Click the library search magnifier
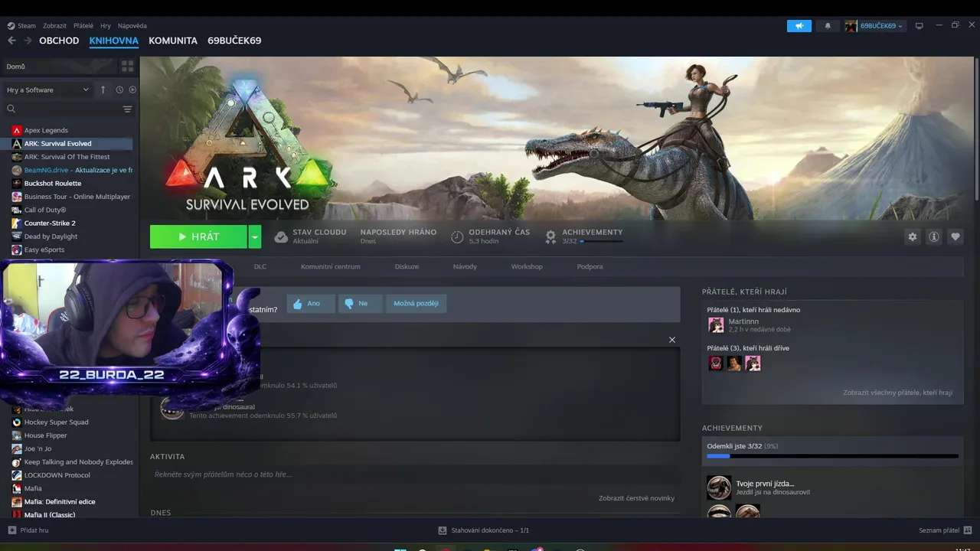The height and width of the screenshot is (551, 980). pyautogui.click(x=11, y=109)
